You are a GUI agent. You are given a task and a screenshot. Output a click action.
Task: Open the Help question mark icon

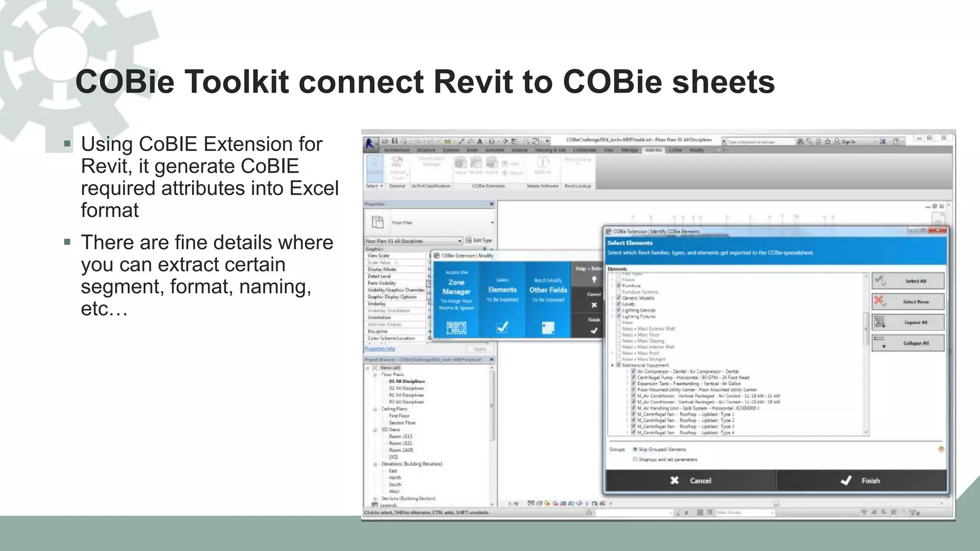pyautogui.click(x=896, y=142)
